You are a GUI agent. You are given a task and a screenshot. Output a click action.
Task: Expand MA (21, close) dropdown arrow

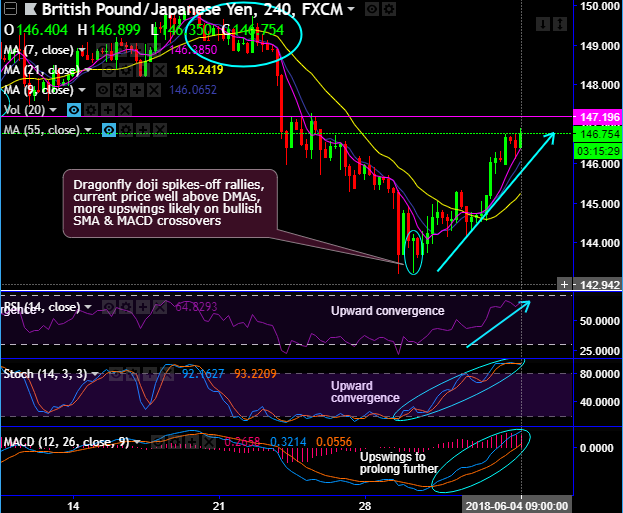coord(88,70)
